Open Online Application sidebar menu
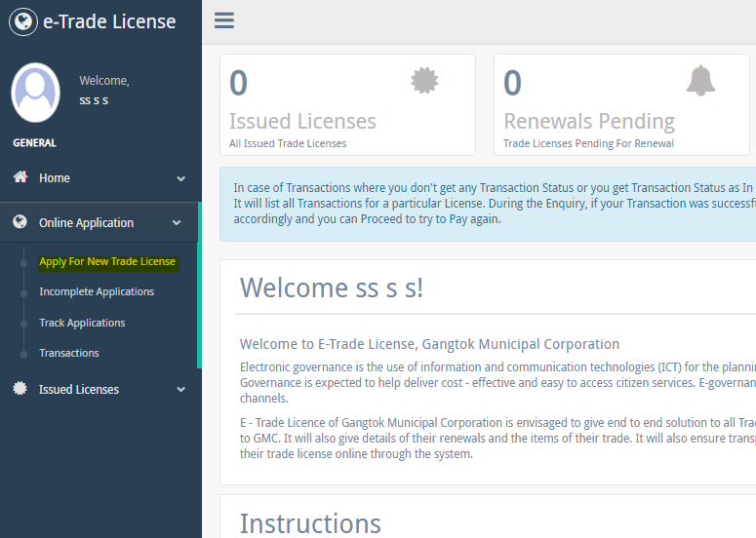Screen dimensions: 756x538 pos(86,223)
